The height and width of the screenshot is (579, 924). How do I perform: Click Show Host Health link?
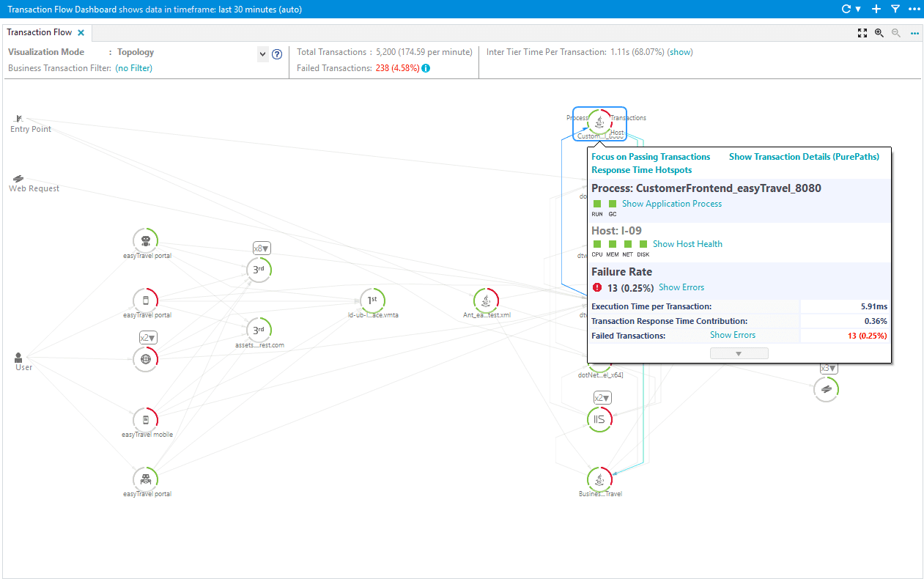pyautogui.click(x=687, y=244)
